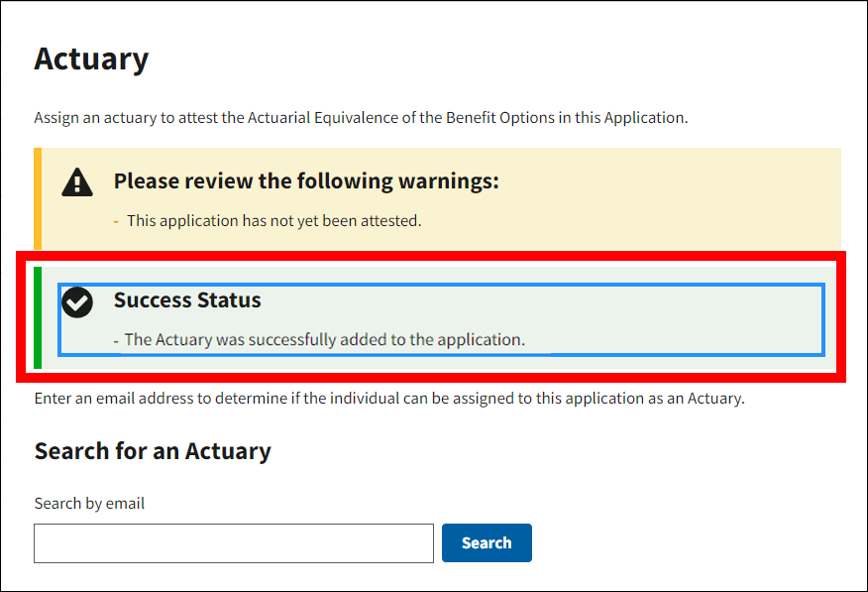The height and width of the screenshot is (592, 868).
Task: Click the warning triangle icon
Action: (77, 182)
